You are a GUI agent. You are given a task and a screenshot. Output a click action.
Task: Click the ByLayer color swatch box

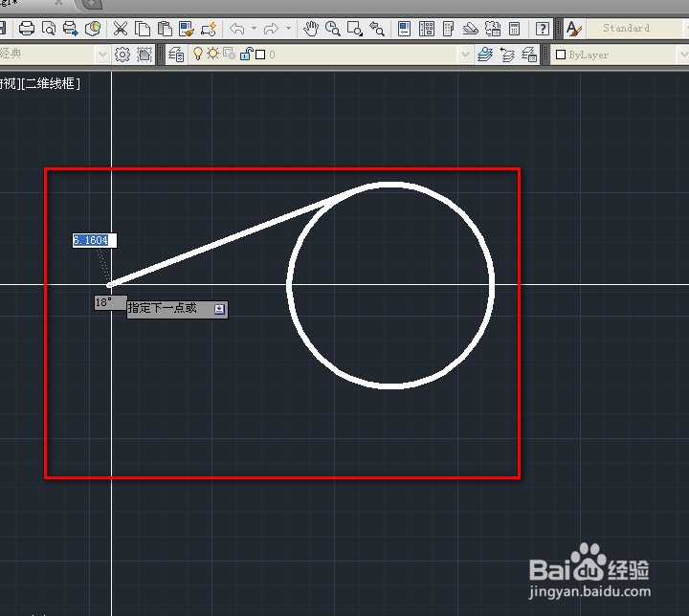click(x=561, y=55)
